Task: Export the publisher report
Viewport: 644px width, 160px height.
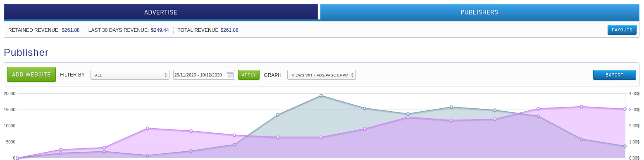Action: tap(614, 75)
